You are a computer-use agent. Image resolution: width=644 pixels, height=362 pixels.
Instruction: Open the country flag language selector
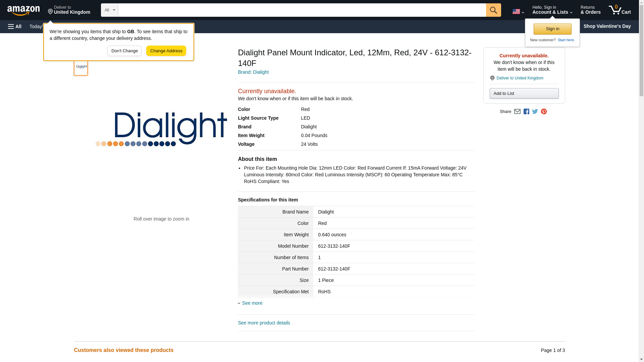coord(518,11)
